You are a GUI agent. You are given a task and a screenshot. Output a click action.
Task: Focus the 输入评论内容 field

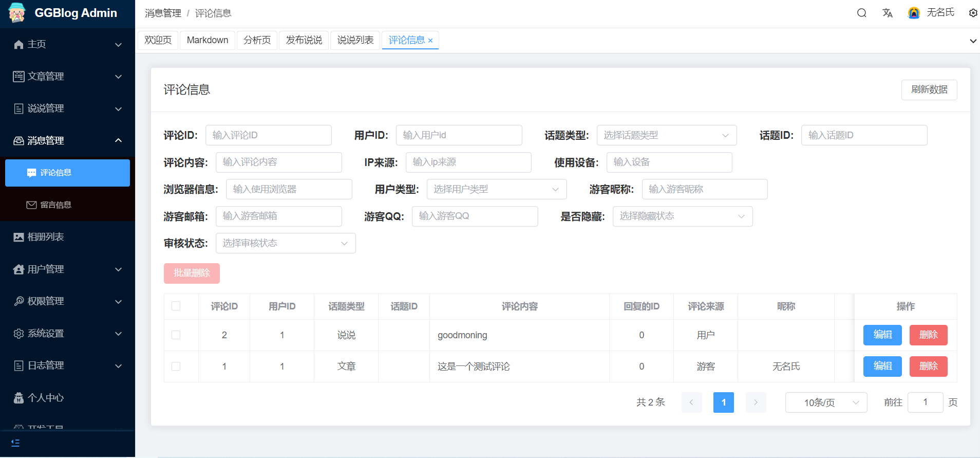tap(278, 162)
